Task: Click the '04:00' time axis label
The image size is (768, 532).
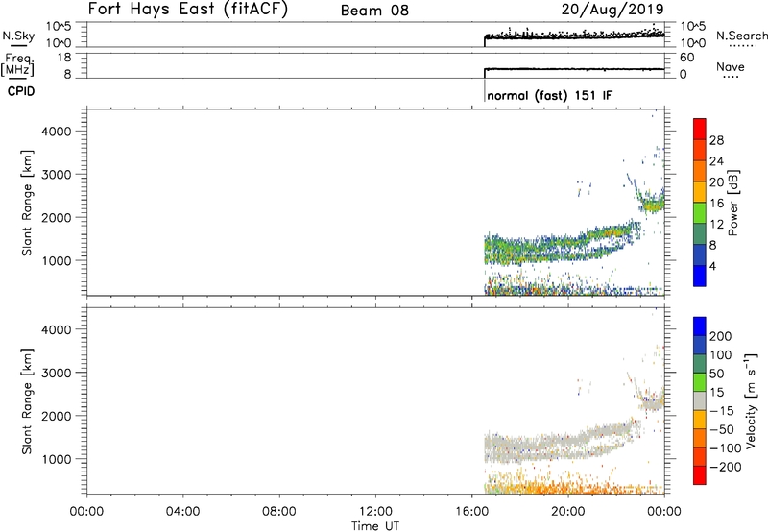Action: pos(182,512)
